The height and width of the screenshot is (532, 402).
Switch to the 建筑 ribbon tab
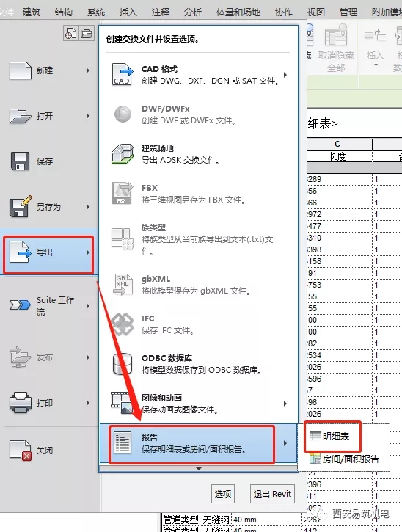point(32,12)
